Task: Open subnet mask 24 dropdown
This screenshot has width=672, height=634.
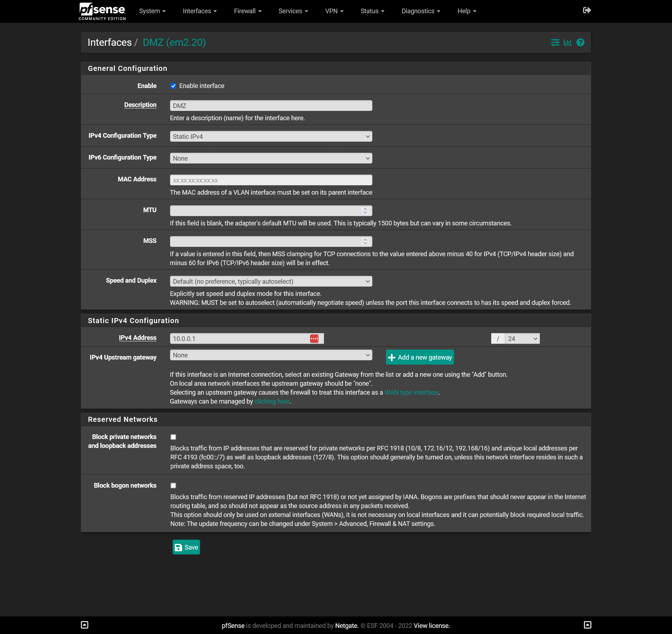Action: tap(522, 338)
